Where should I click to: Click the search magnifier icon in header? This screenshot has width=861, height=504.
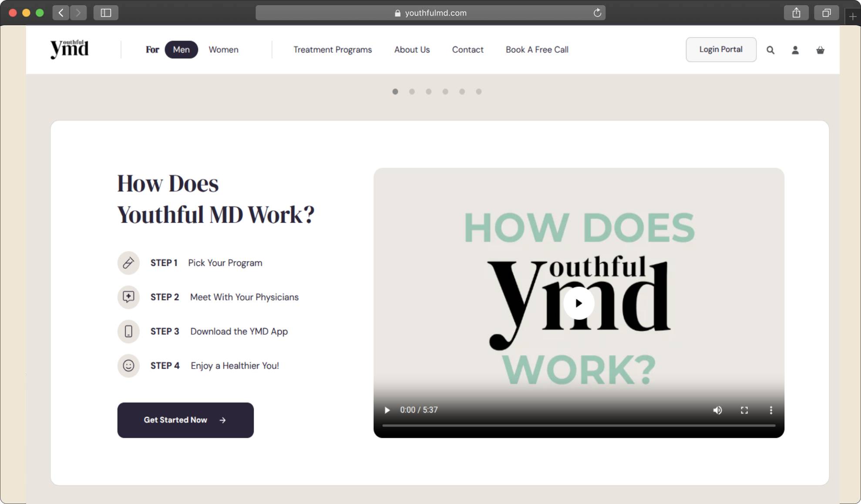click(x=770, y=50)
